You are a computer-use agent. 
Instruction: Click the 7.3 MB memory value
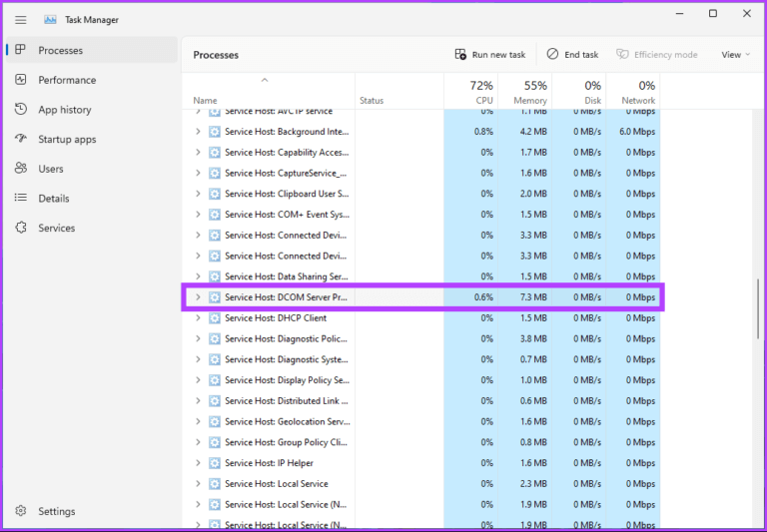click(x=533, y=297)
